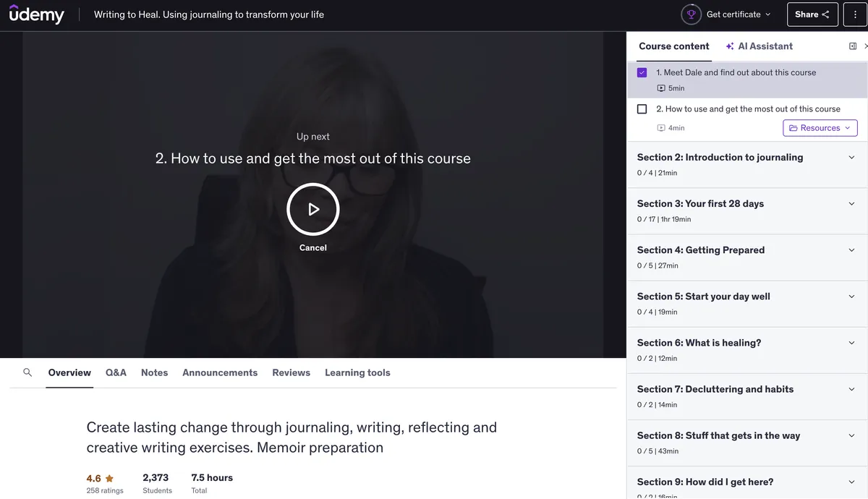
Task: Expand Section 5: Start your day well
Action: [x=746, y=304]
